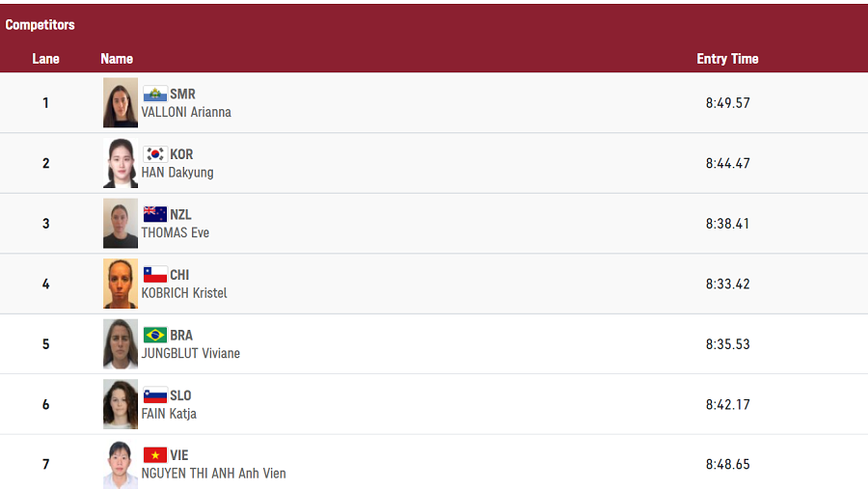Click the Brazil flag icon
Image resolution: width=868 pixels, height=489 pixels.
tap(155, 335)
